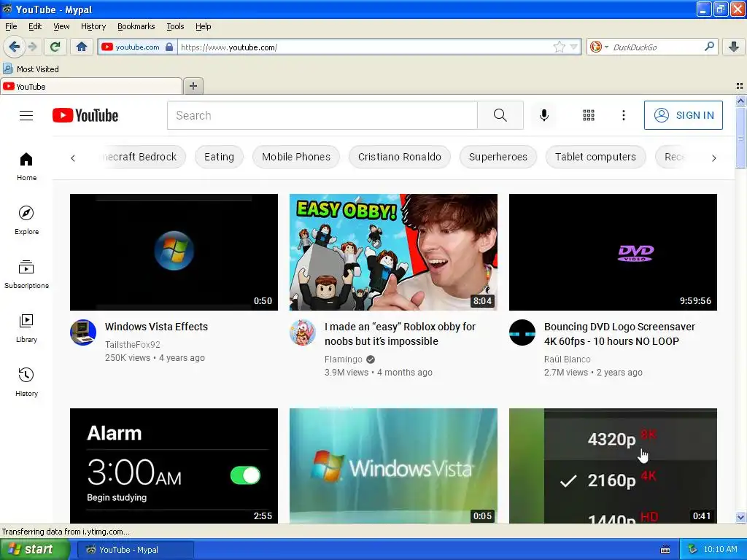This screenshot has width=747, height=560.
Task: Select the Cristiano Ronaldo category chip
Action: (399, 157)
